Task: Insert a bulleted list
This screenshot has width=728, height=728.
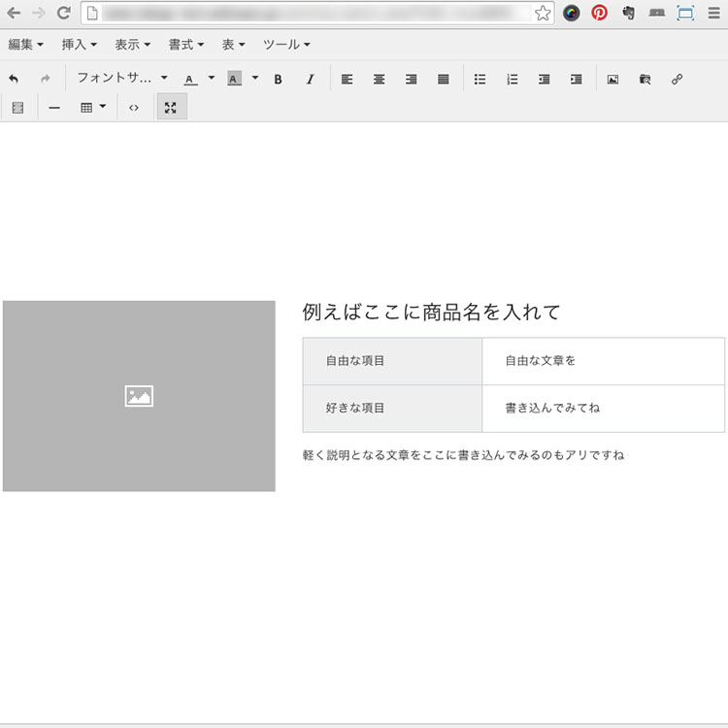Action: click(x=480, y=80)
